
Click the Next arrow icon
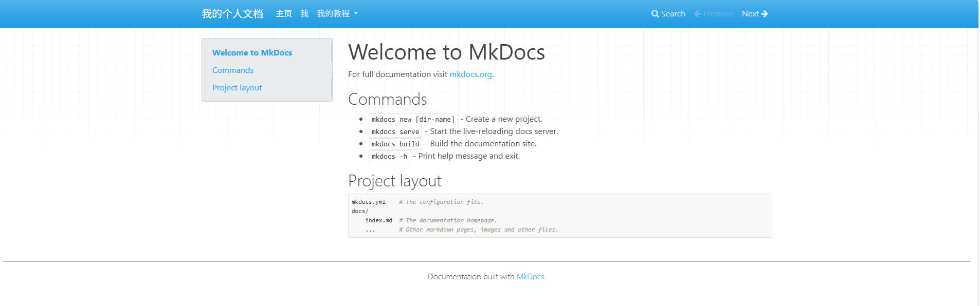click(765, 14)
